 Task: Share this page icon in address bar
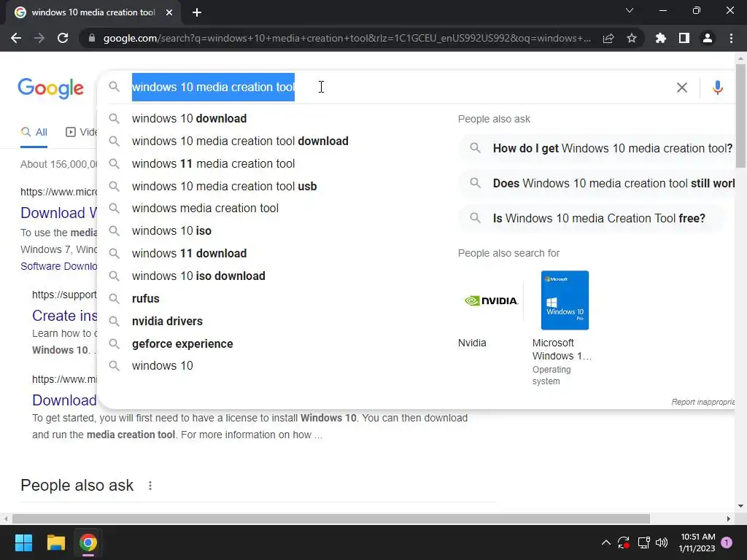(608, 38)
